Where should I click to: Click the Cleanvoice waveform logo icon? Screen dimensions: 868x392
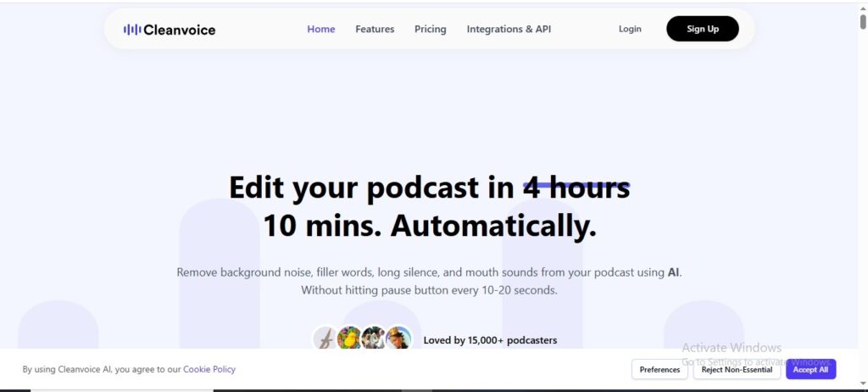click(x=131, y=30)
